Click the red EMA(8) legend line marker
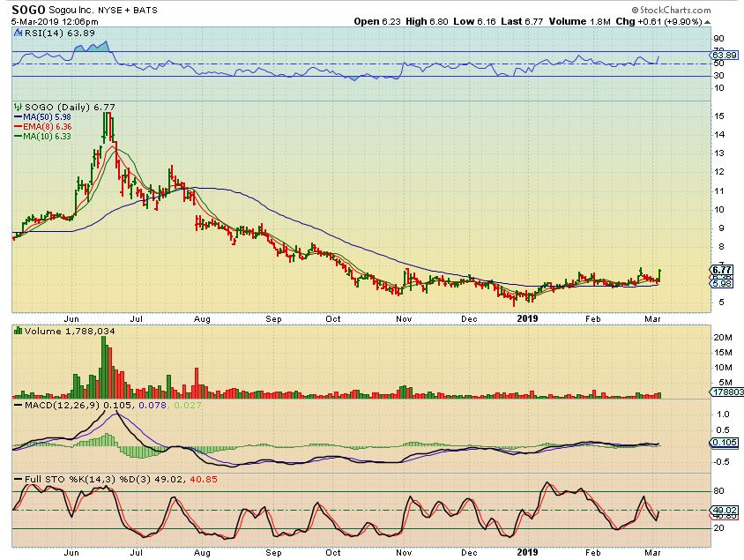The height and width of the screenshot is (560, 744). tap(17, 126)
